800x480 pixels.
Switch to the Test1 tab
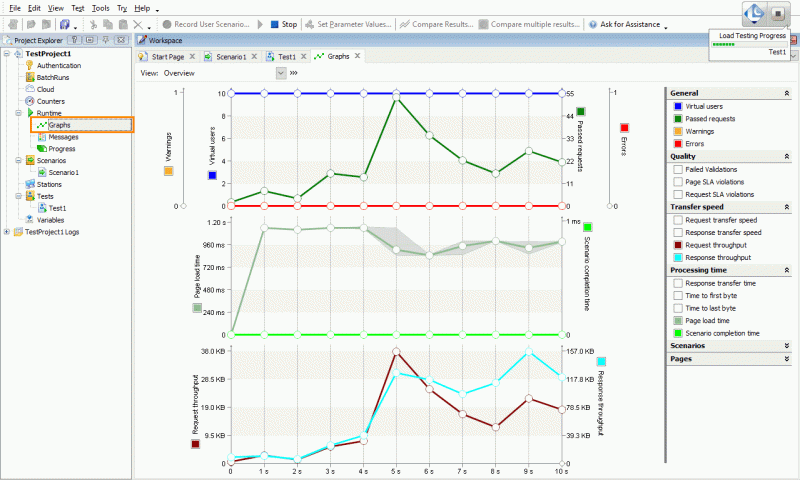click(x=286, y=57)
